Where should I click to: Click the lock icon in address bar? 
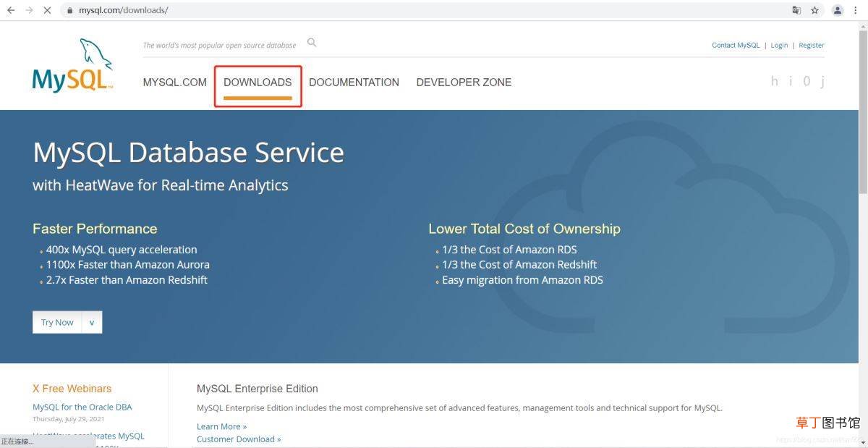point(70,11)
